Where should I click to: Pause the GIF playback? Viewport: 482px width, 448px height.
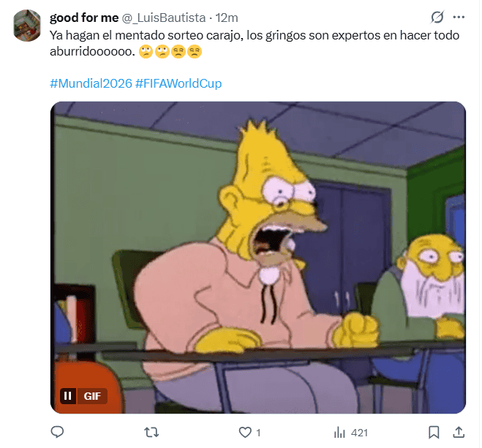point(68,396)
